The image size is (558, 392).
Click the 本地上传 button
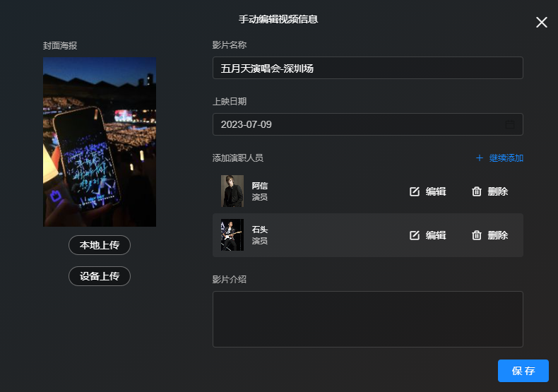[100, 245]
